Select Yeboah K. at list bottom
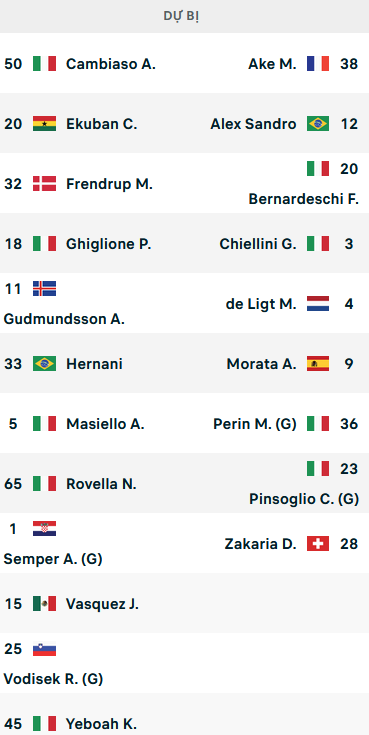The height and width of the screenshot is (735, 369). [x=101, y=724]
